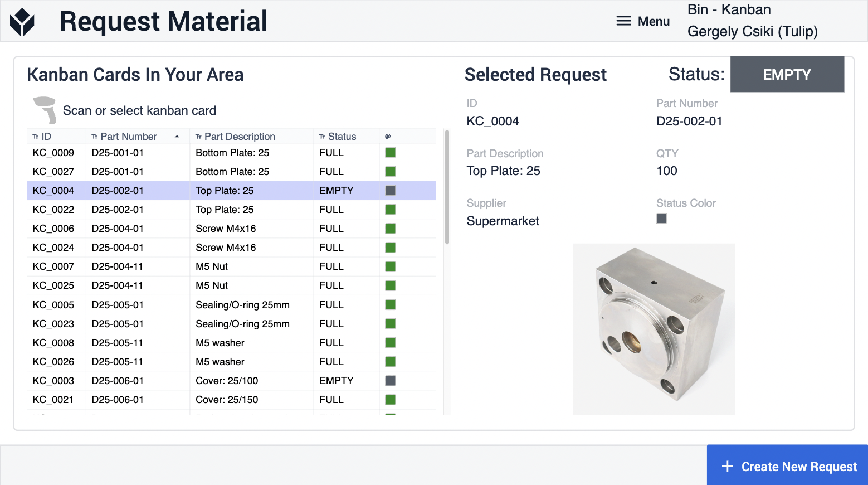868x485 pixels.
Task: Click the plus icon on Create New Request
Action: point(727,467)
